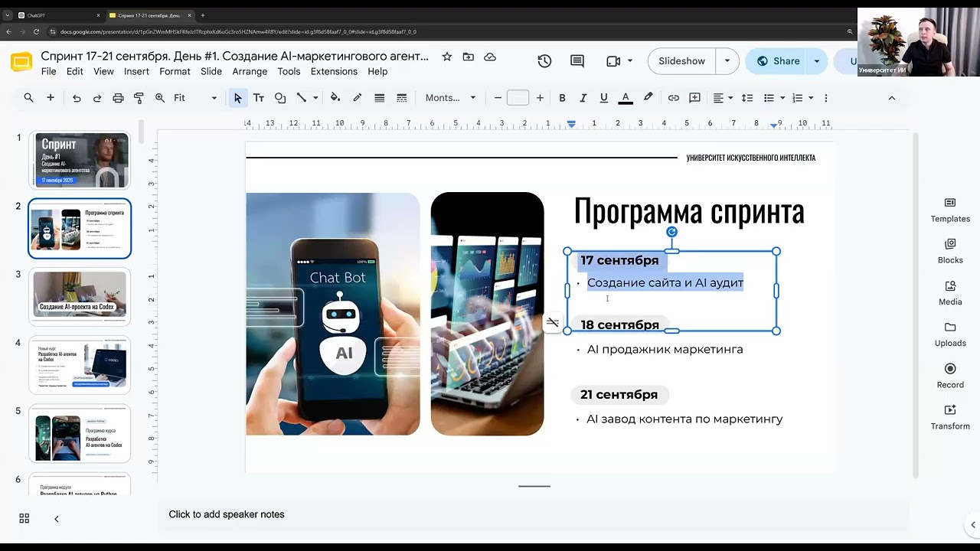Expand the line type dropdown arrow
Screen dimensions: 980x551
315,98
